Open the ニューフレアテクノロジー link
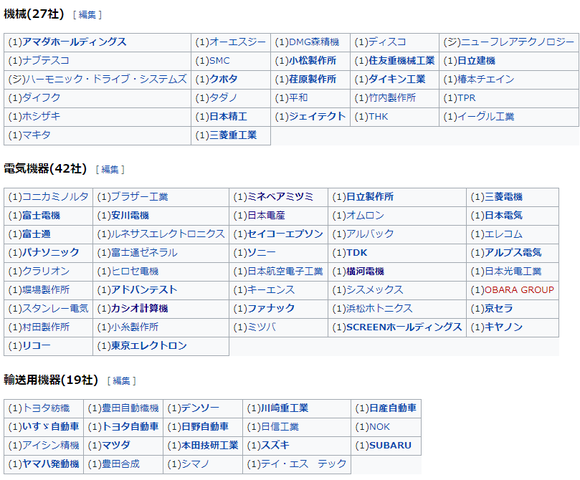The width and height of the screenshot is (580, 480). [517, 42]
